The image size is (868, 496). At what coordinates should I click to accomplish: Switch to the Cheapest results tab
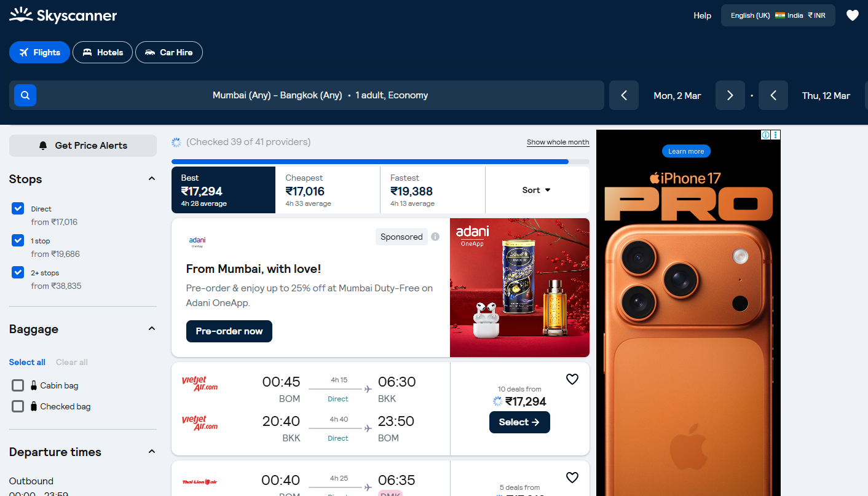(328, 190)
